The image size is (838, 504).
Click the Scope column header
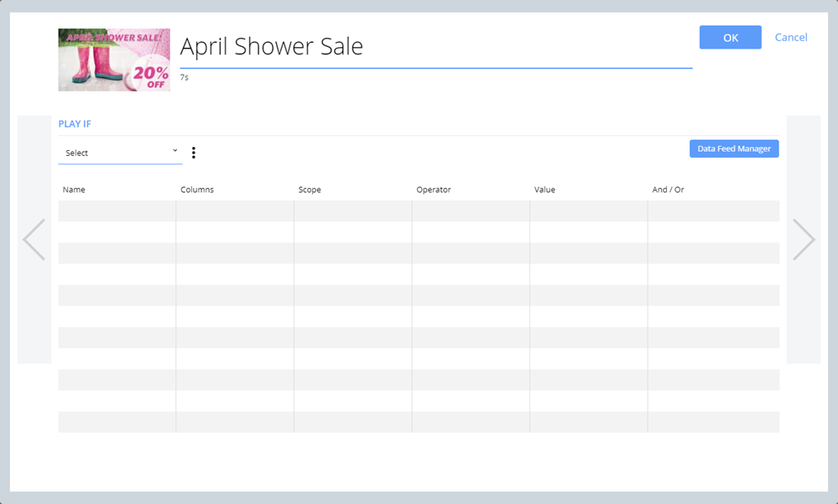click(310, 190)
